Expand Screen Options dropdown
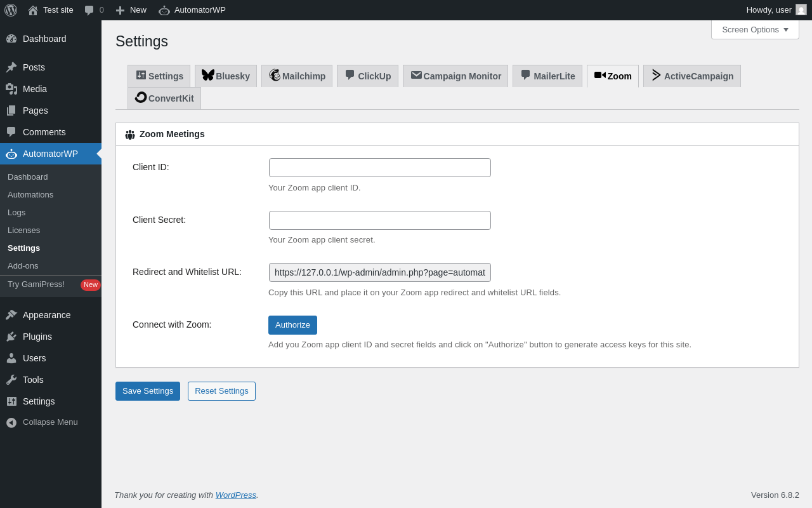Screen dimensions: 812x508 click(755, 29)
